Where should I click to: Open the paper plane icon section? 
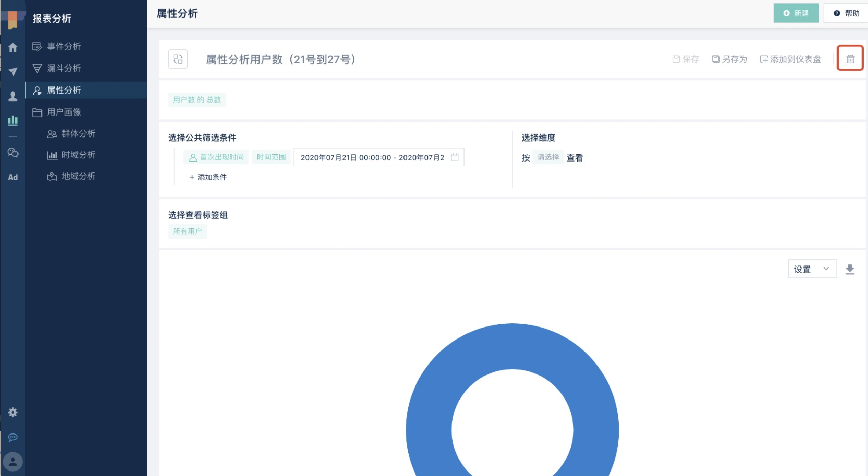[13, 71]
